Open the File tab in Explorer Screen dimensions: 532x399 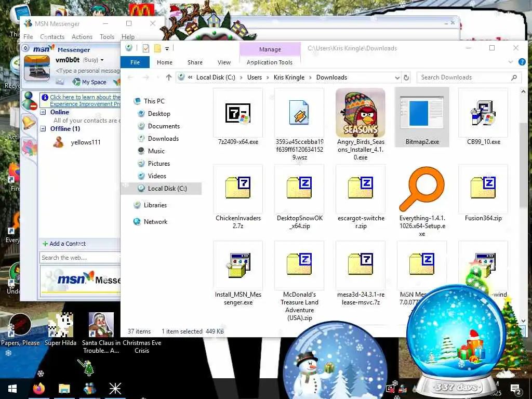click(135, 62)
